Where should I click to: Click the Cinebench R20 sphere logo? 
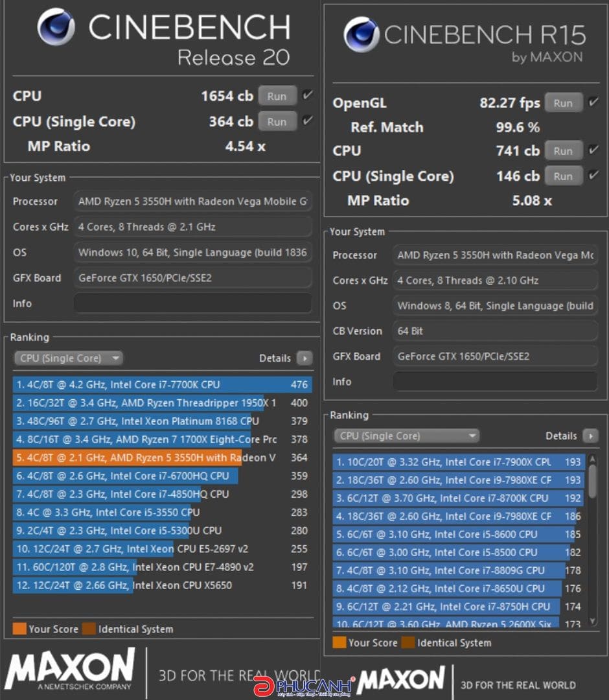point(56,27)
